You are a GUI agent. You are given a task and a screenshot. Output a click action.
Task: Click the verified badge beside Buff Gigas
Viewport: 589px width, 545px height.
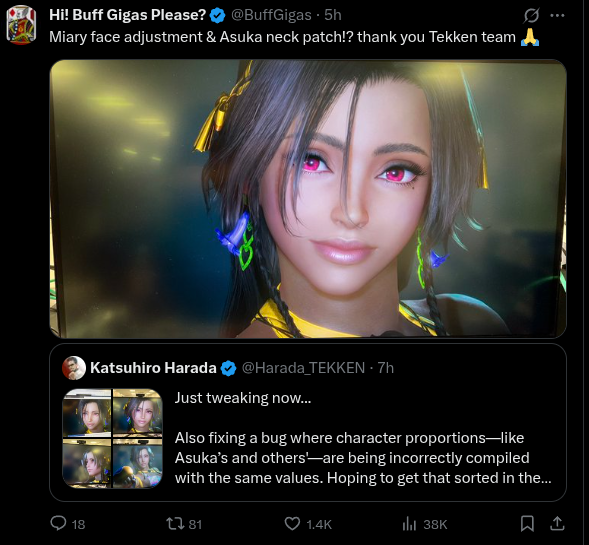click(217, 15)
